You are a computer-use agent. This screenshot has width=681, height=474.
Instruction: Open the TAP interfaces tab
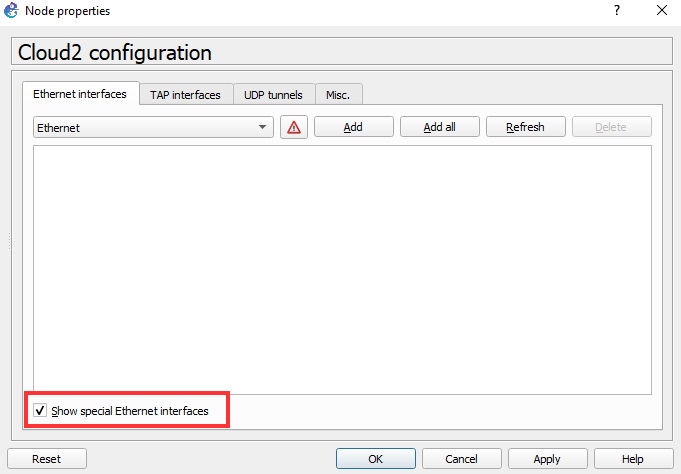point(185,95)
